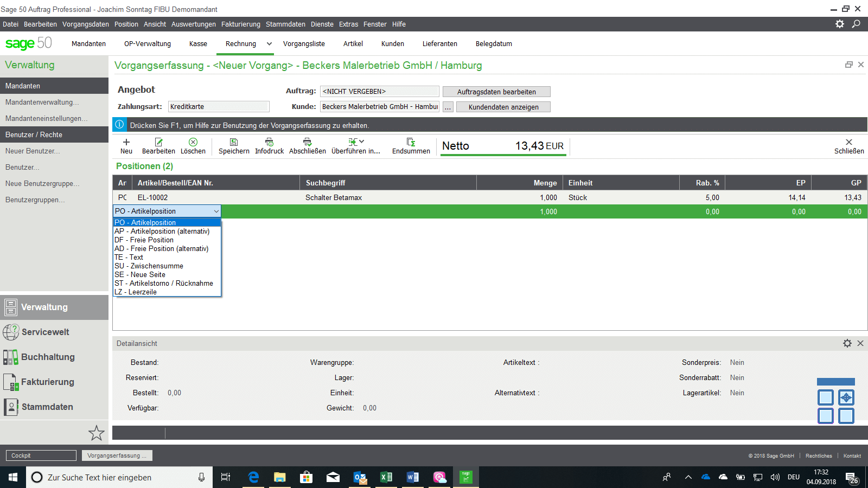
Task: Open the Fakturierung menu
Action: [x=240, y=24]
